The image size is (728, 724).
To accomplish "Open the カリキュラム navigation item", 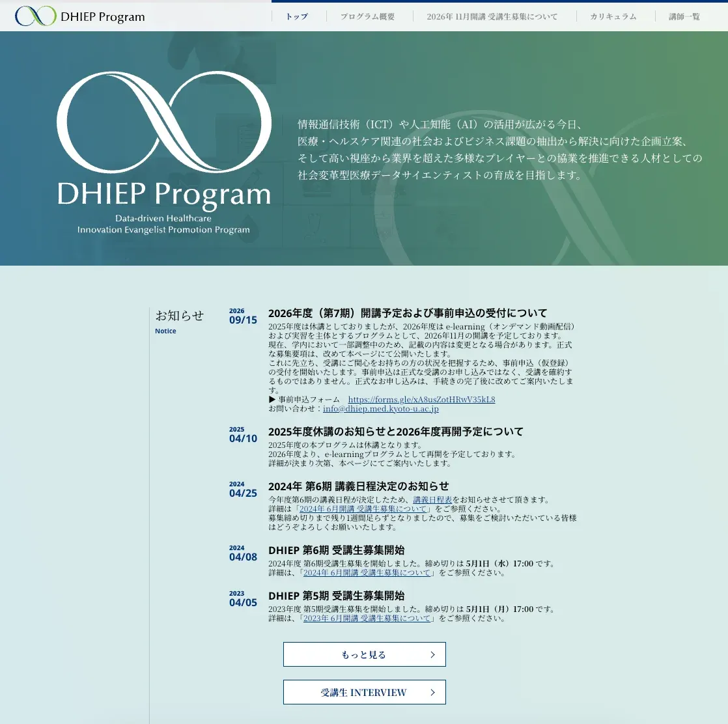I will [613, 17].
